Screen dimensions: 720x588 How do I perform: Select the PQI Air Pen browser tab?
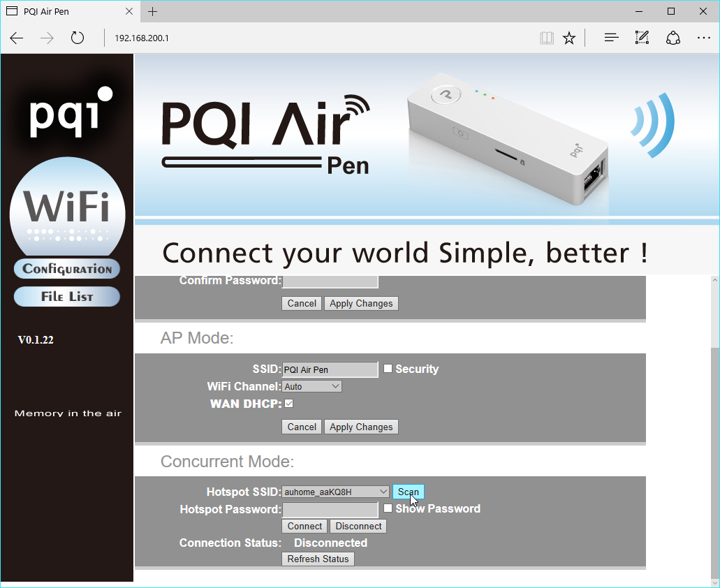pos(70,11)
